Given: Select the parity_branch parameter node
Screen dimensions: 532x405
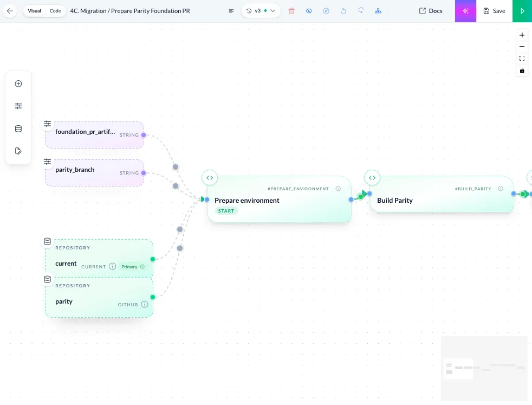Looking at the screenshot, I should pyautogui.click(x=94, y=173).
